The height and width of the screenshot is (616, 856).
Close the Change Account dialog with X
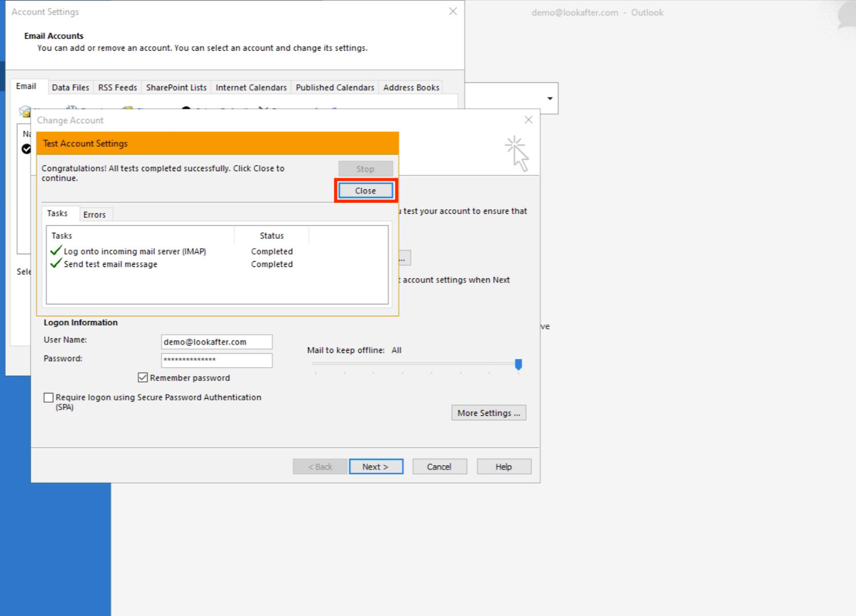[528, 120]
